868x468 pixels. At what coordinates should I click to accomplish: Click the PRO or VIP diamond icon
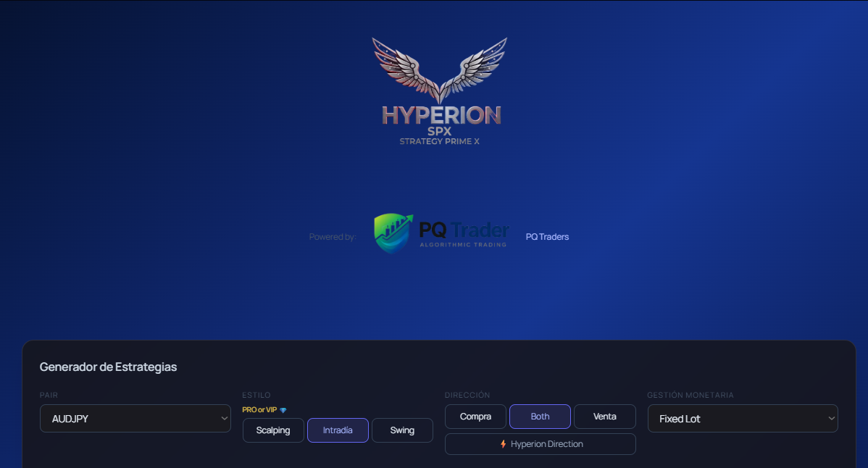pos(283,410)
